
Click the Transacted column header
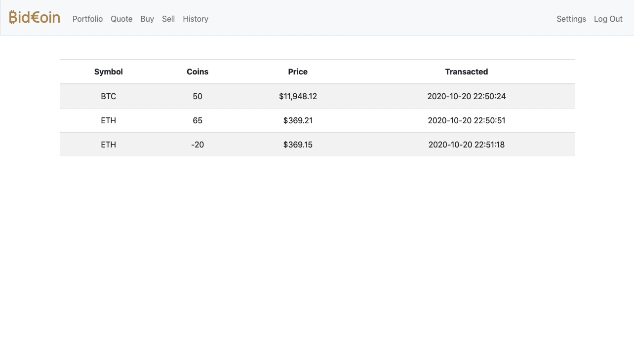pos(466,72)
